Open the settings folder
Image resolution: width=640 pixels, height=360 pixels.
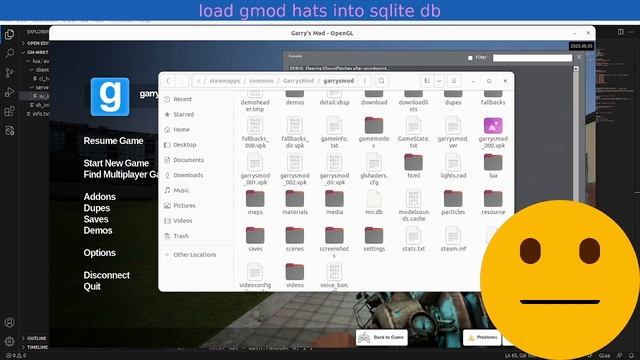click(374, 239)
